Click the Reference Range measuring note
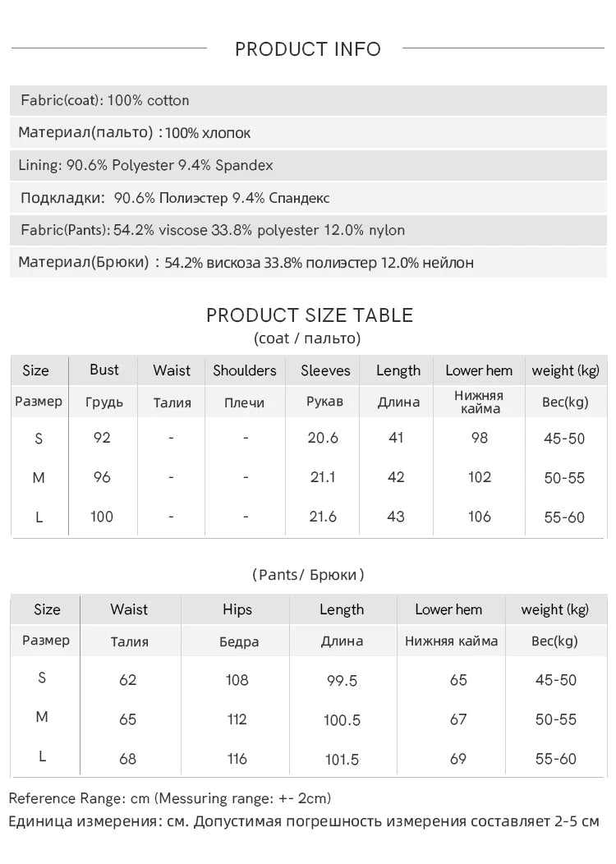Image resolution: width=616 pixels, height=864 pixels. pyautogui.click(x=170, y=798)
